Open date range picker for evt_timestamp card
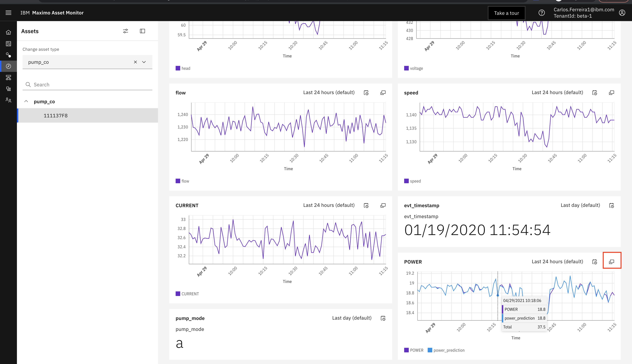This screenshot has height=364, width=632. point(612,205)
